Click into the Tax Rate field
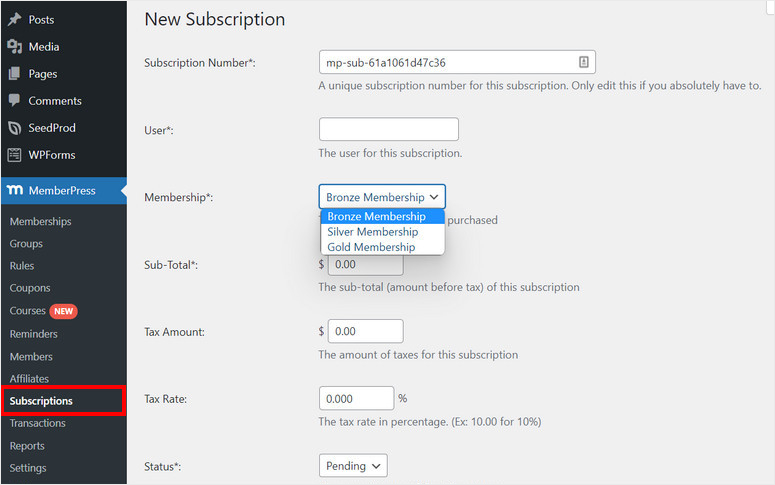 [x=356, y=398]
